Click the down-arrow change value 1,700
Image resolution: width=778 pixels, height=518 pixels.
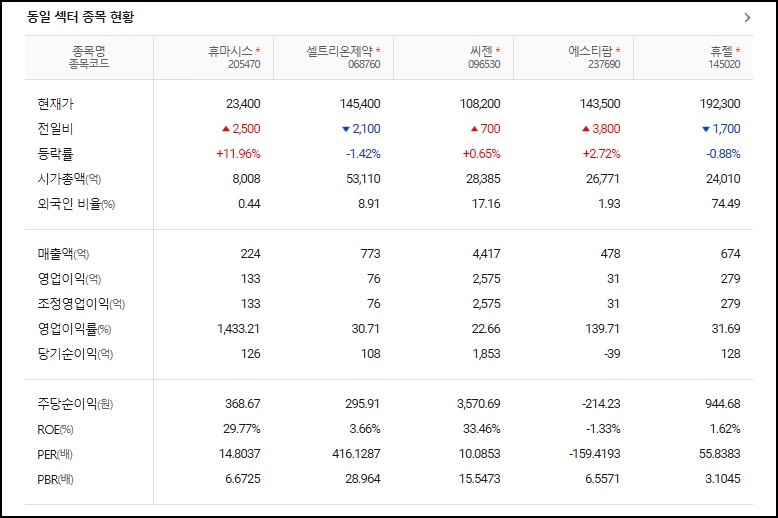click(x=722, y=129)
